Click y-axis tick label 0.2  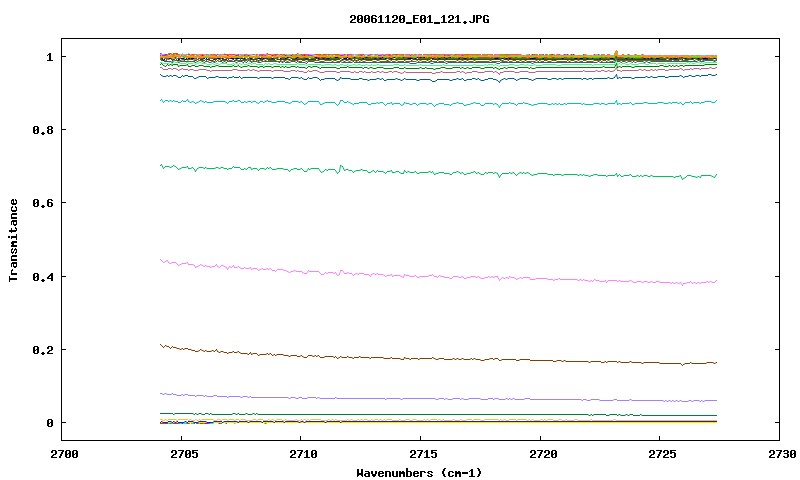click(x=43, y=350)
